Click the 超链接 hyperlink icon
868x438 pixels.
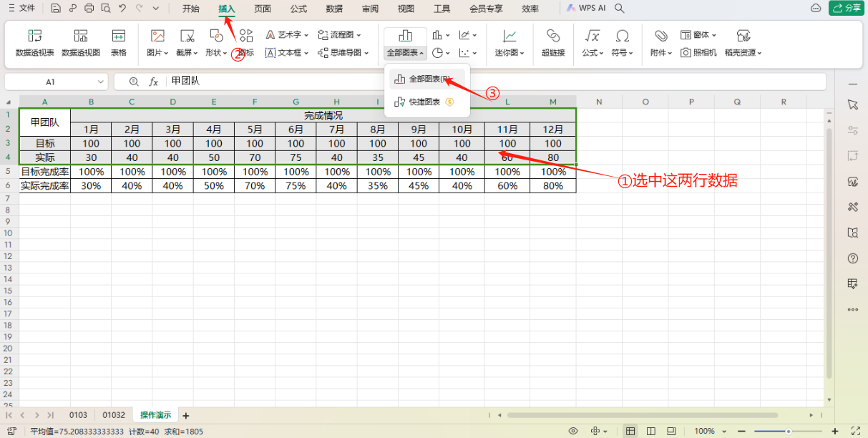[553, 43]
